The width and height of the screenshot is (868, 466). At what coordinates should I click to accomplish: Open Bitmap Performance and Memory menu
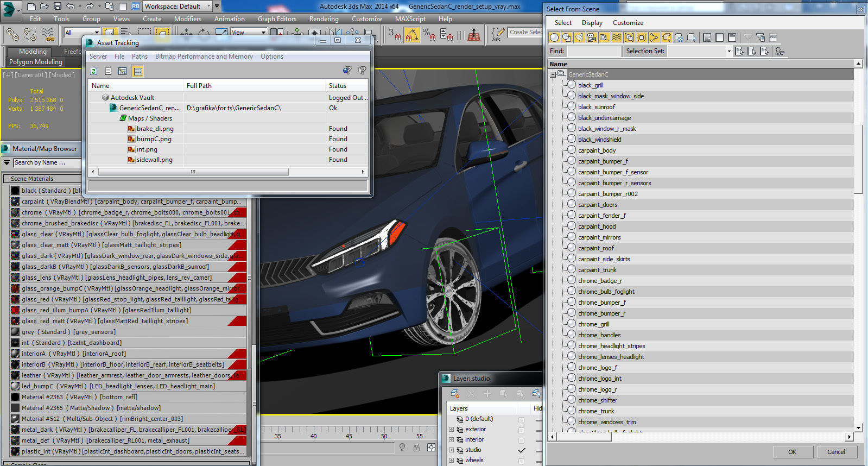click(x=204, y=56)
